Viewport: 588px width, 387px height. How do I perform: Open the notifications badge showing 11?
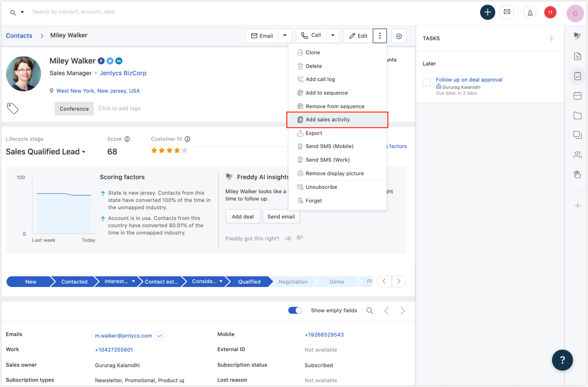tap(550, 12)
